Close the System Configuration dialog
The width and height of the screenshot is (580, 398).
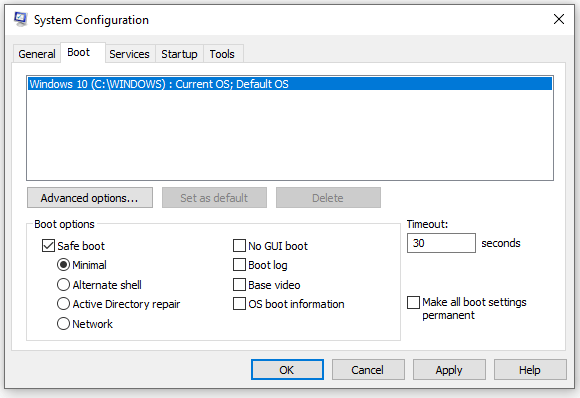click(559, 19)
